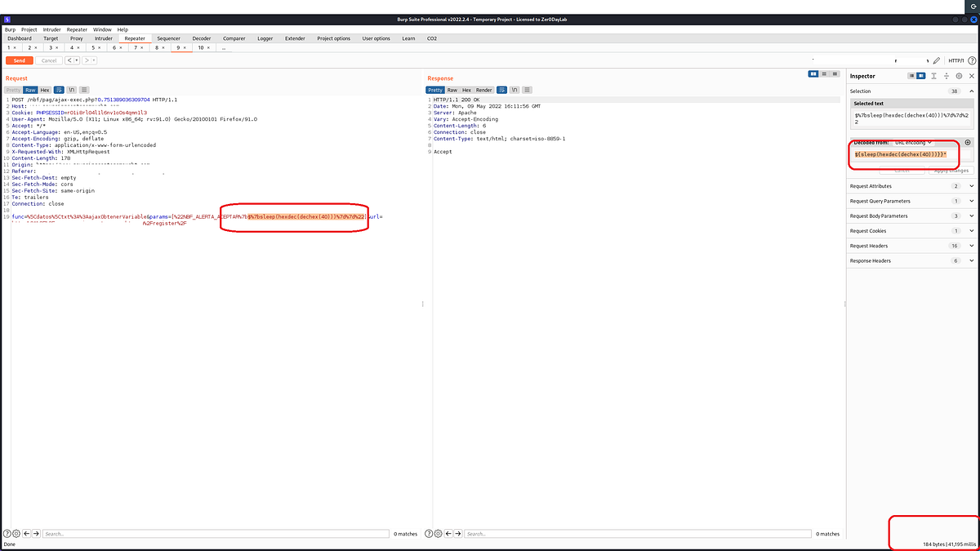Select the stacked layout icon in Inspector header
980x551 pixels.
coord(911,78)
